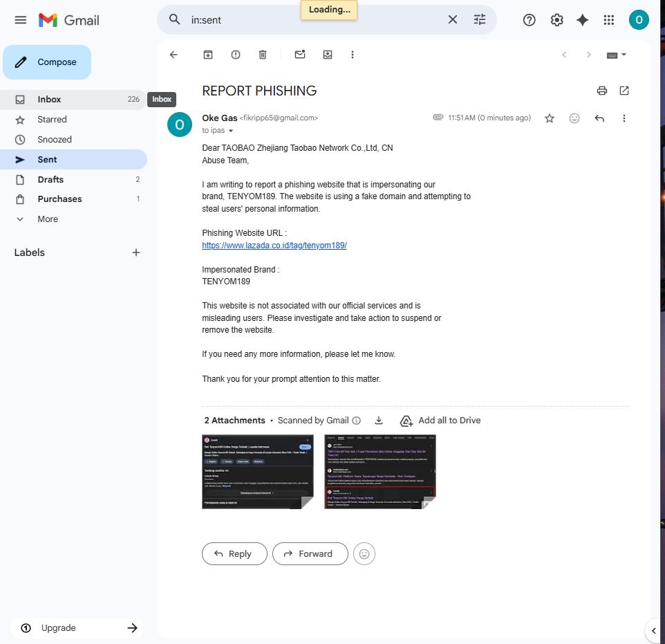Screen dimensions: 665x644
Task: Mark the email as unread
Action: 300,55
